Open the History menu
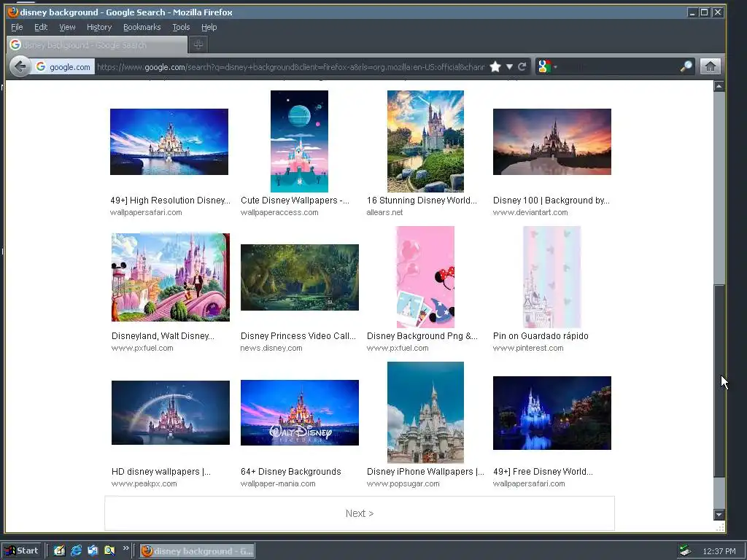The width and height of the screenshot is (747, 560). (x=99, y=27)
